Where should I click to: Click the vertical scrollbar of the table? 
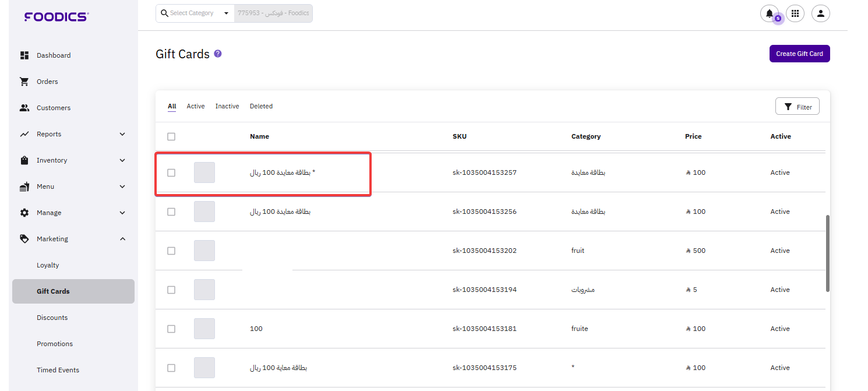click(x=827, y=253)
